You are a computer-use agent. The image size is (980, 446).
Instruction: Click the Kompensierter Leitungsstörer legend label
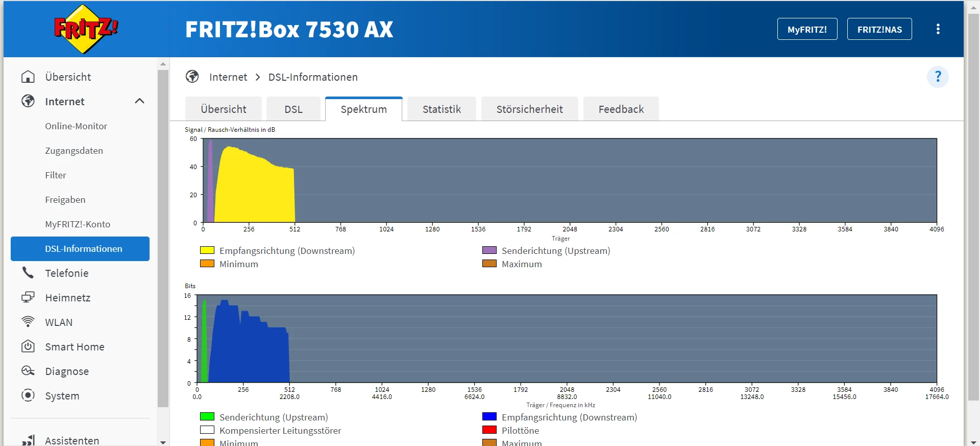point(280,431)
